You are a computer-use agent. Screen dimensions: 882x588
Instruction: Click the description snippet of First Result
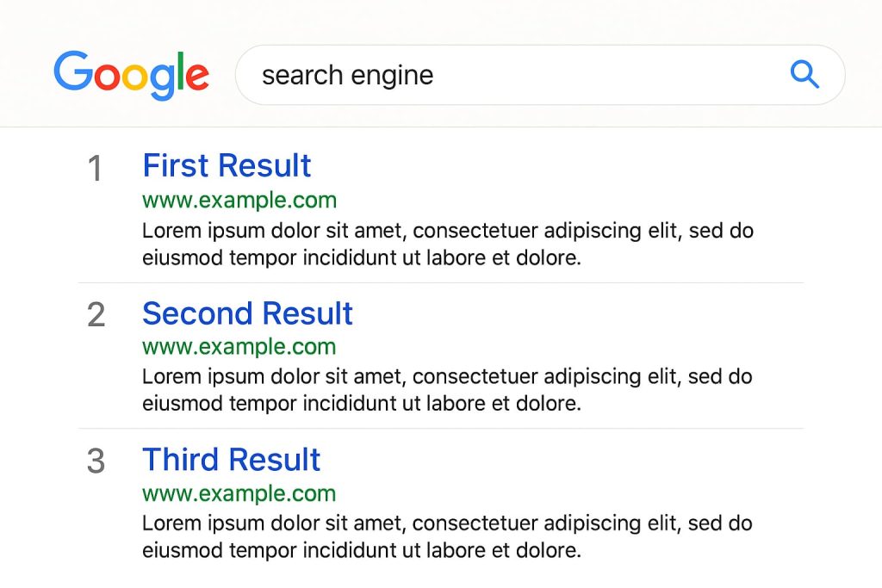coord(448,244)
